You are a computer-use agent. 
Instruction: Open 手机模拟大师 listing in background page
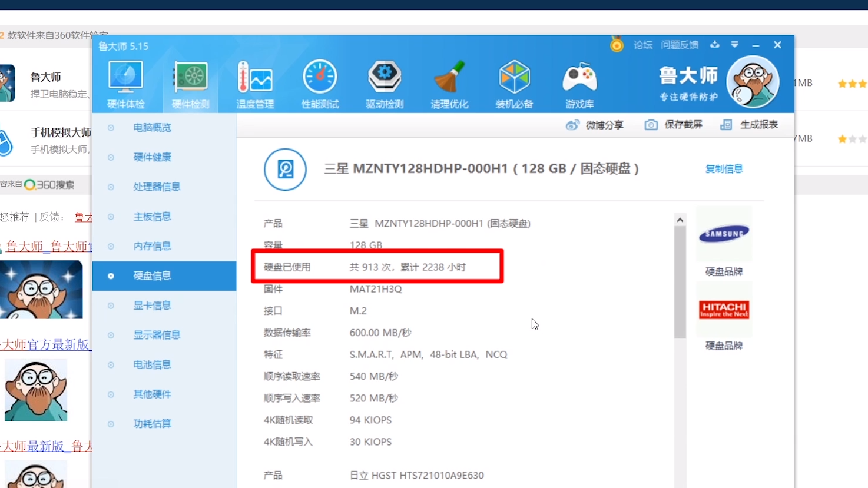click(61, 132)
